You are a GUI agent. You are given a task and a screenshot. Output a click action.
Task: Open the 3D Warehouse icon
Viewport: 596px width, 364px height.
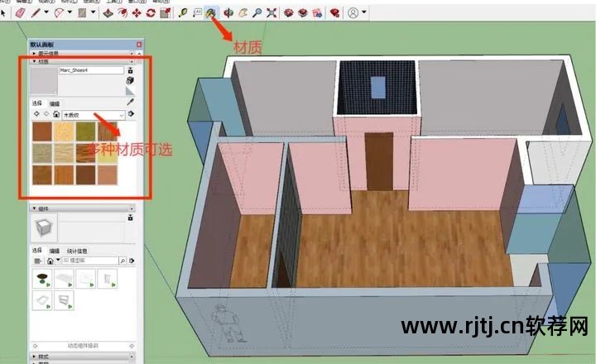coord(289,13)
